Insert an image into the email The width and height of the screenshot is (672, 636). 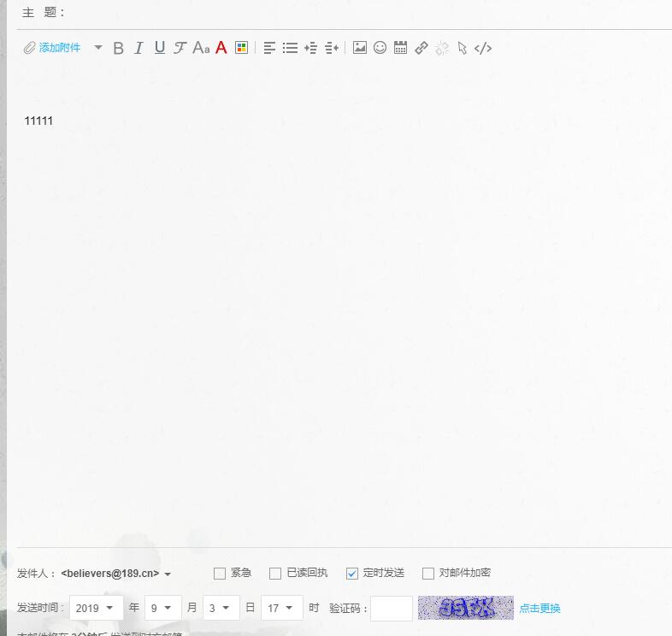(360, 48)
